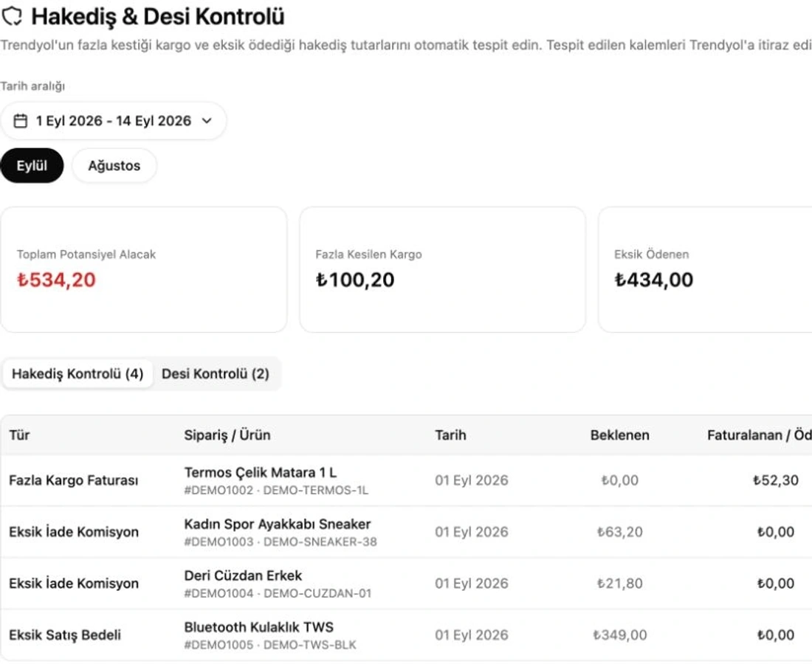Image resolution: width=812 pixels, height=664 pixels.
Task: Click the Toplam Potansiyel Alacak ₺534,20 value
Action: (x=56, y=280)
